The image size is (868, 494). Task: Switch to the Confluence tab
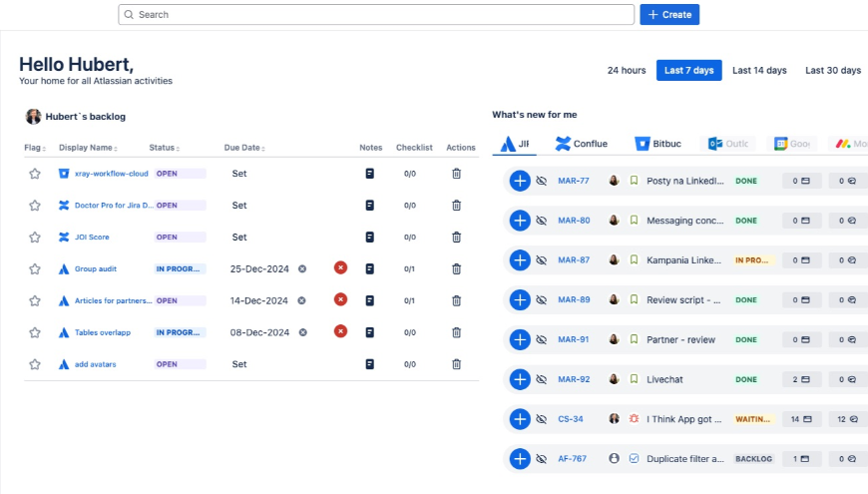(x=582, y=144)
